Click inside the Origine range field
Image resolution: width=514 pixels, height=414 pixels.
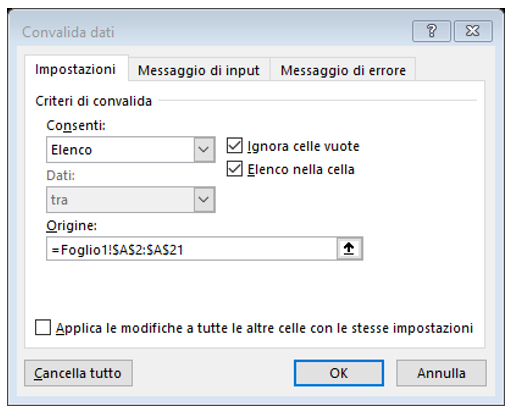(x=192, y=249)
